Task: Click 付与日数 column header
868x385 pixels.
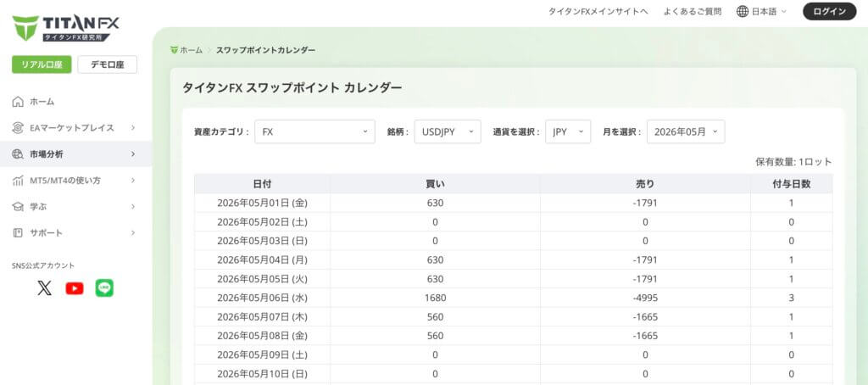Action: 791,184
